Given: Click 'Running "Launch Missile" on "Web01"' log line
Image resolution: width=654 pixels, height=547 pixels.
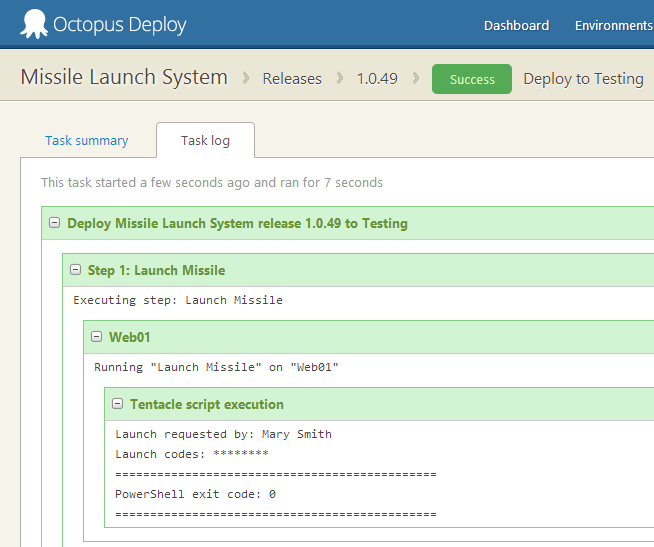Looking at the screenshot, I should (216, 367).
